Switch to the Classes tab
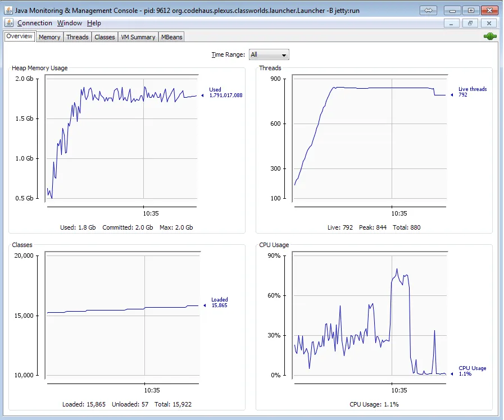 tap(105, 37)
